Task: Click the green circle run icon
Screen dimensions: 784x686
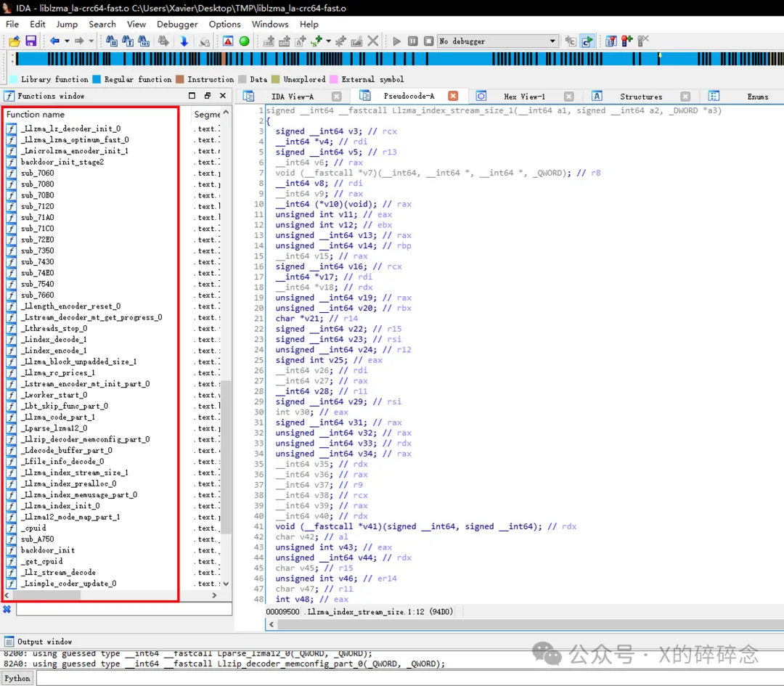Action: [245, 41]
